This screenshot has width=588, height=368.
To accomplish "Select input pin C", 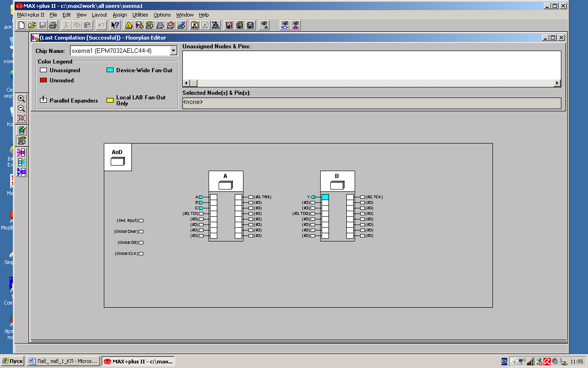I will pyautogui.click(x=201, y=208).
